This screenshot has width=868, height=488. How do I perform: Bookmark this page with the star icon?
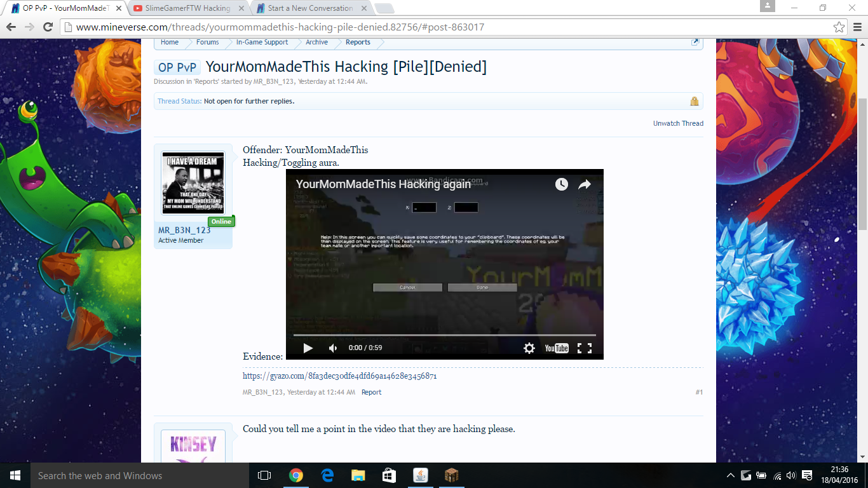click(839, 27)
